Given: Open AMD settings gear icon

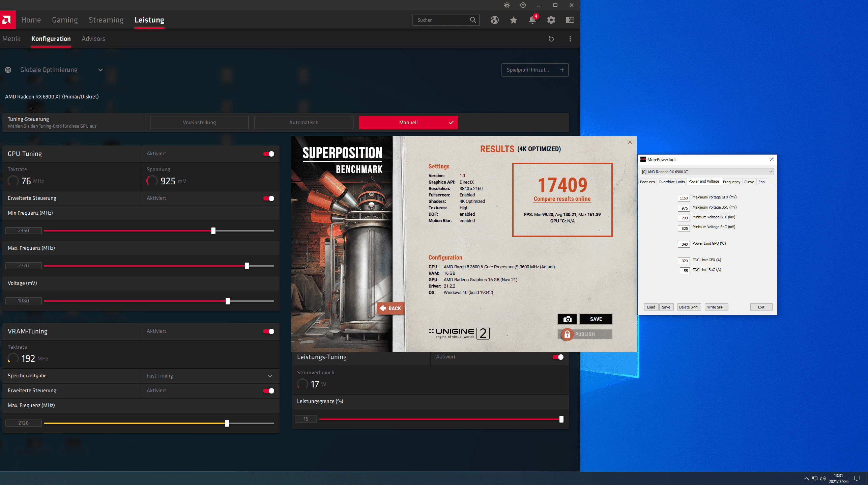Looking at the screenshot, I should 551,20.
